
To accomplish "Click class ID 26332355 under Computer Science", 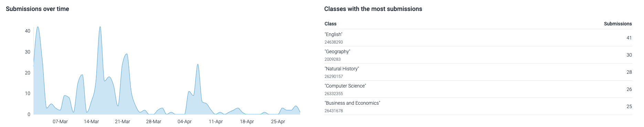I will click(334, 94).
